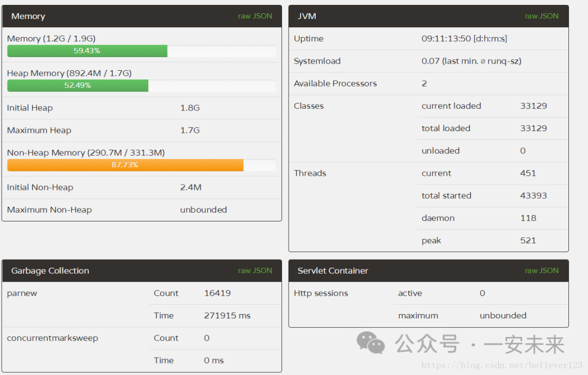Open raw JSON link in JVM panel
This screenshot has height=375, width=588.
coord(542,16)
